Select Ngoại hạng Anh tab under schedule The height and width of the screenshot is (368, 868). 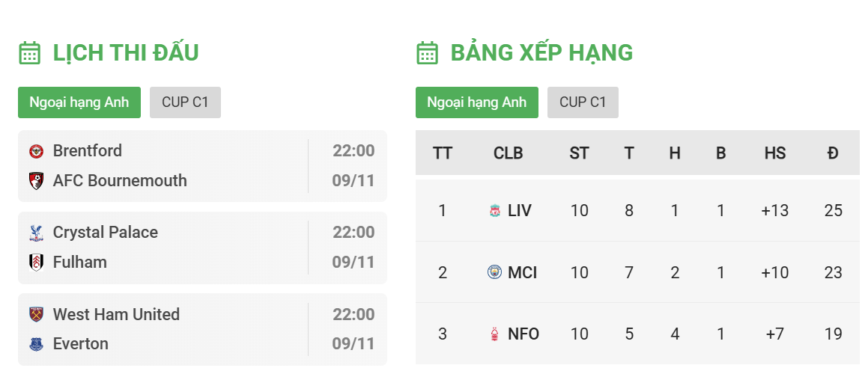[x=79, y=102]
